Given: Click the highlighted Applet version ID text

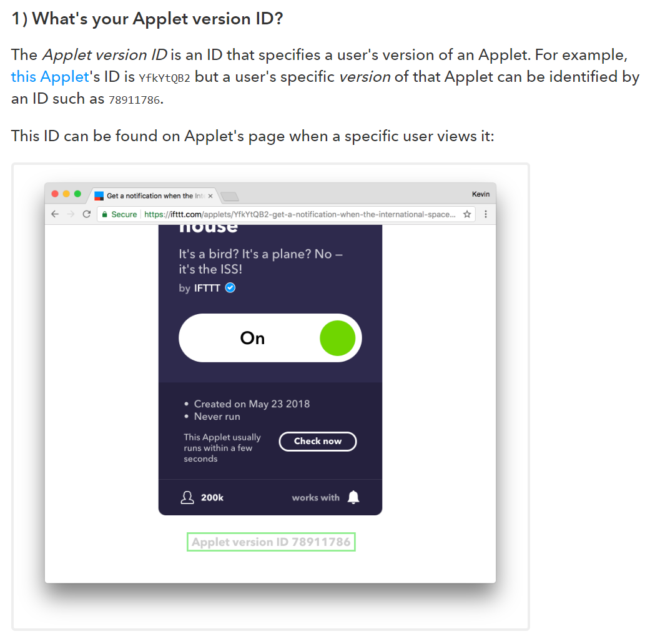Looking at the screenshot, I should click(271, 542).
